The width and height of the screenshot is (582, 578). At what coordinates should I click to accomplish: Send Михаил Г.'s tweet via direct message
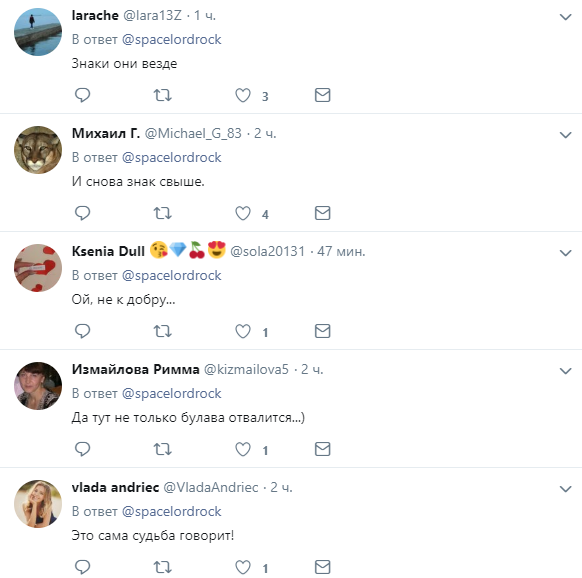point(323,213)
